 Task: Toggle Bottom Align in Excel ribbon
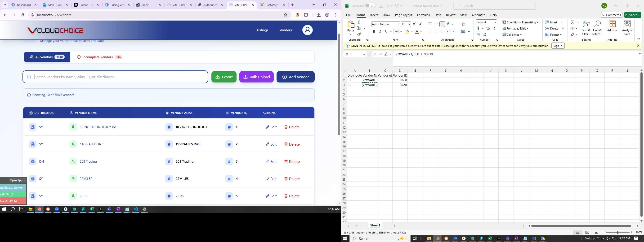[442, 24]
